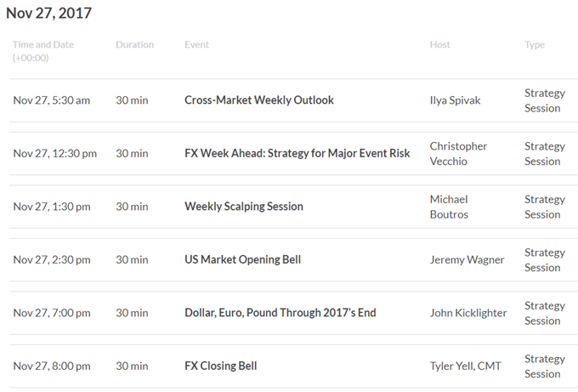Click the Event column header
Screen dimensions: 578x392
tap(196, 44)
